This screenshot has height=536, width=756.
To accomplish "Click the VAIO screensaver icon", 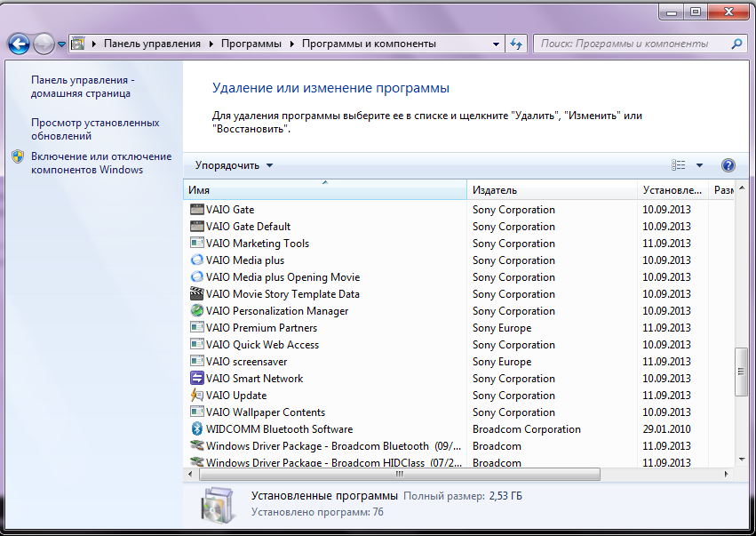I will click(196, 362).
